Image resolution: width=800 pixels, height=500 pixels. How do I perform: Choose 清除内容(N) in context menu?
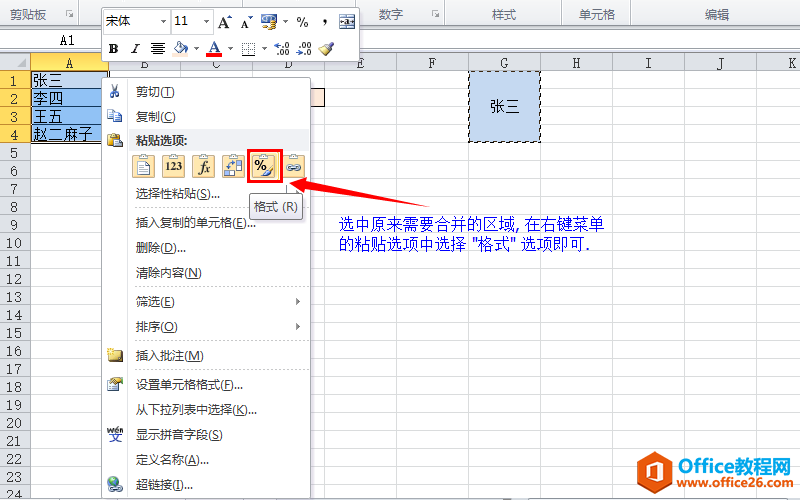[x=206, y=273]
